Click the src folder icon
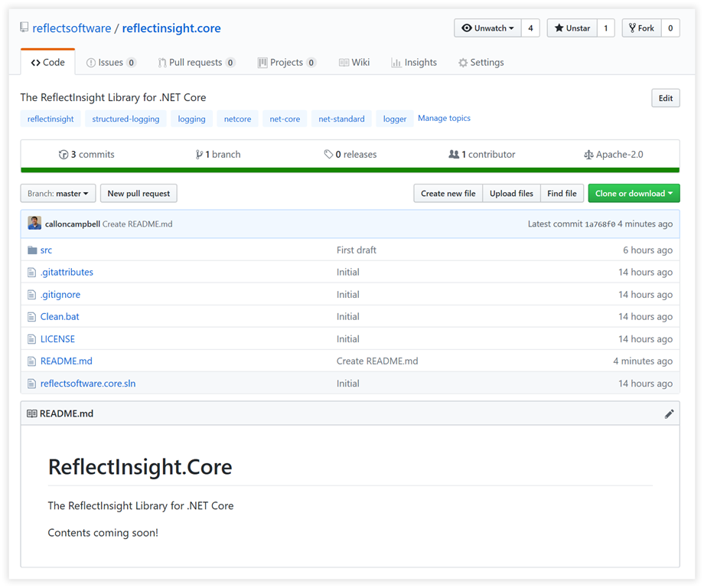The width and height of the screenshot is (704, 588). 32,250
